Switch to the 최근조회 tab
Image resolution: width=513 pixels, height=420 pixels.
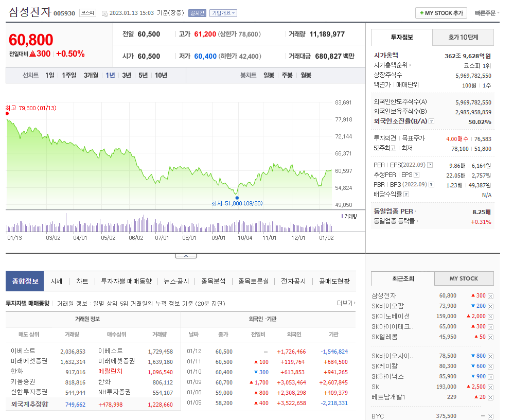[x=403, y=278]
